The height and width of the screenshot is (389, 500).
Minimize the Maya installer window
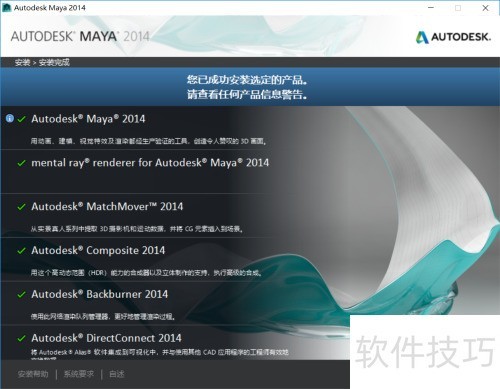click(431, 7)
